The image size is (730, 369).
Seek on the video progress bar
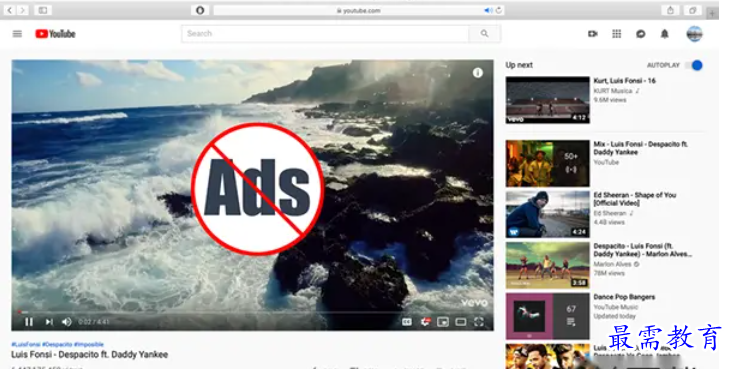pos(252,312)
